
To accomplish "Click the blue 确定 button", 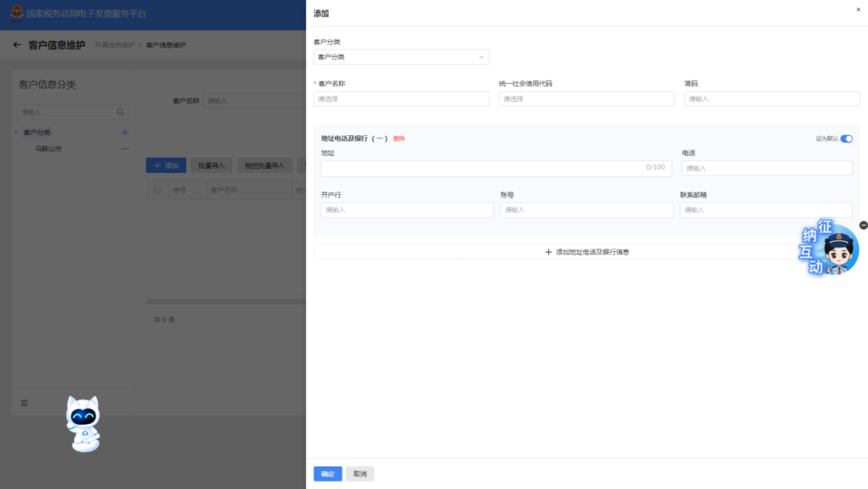I will (327, 474).
